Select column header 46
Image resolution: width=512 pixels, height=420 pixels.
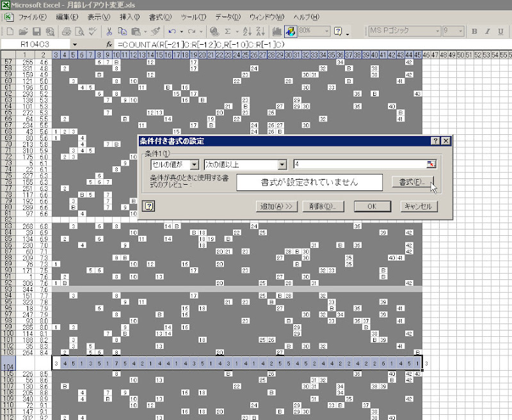[426, 55]
